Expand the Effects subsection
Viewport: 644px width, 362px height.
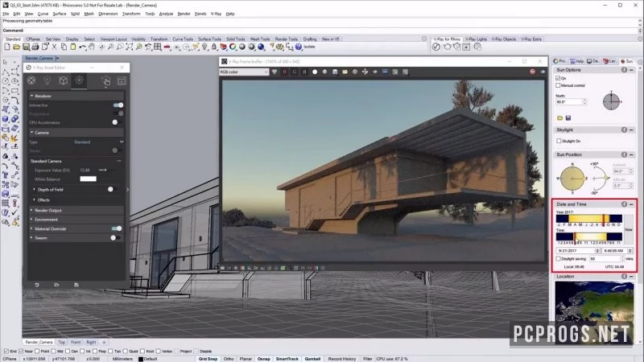(35, 200)
